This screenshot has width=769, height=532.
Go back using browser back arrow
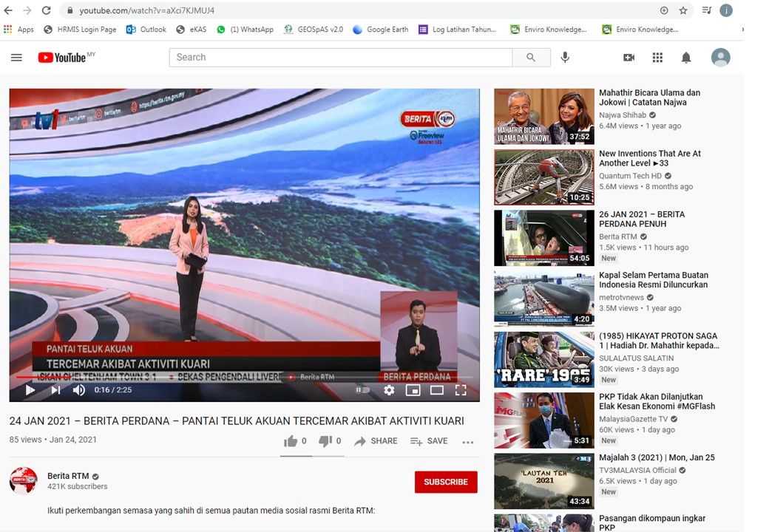click(8, 10)
